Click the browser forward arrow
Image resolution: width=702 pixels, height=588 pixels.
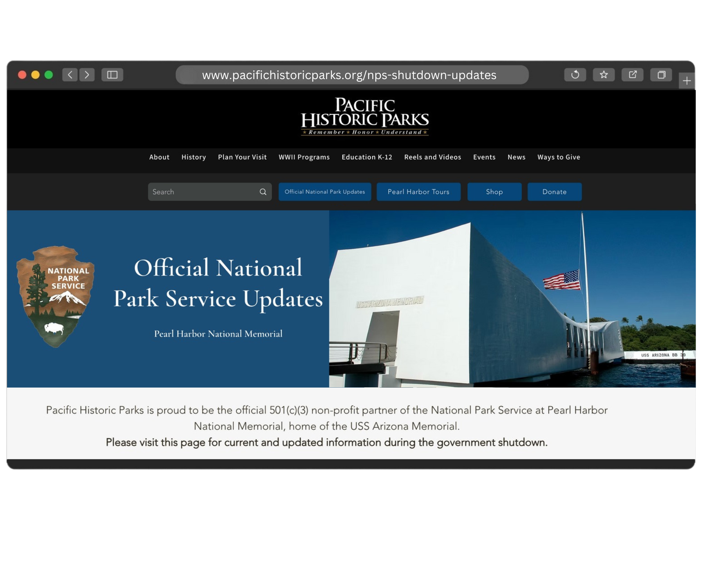[x=87, y=75]
